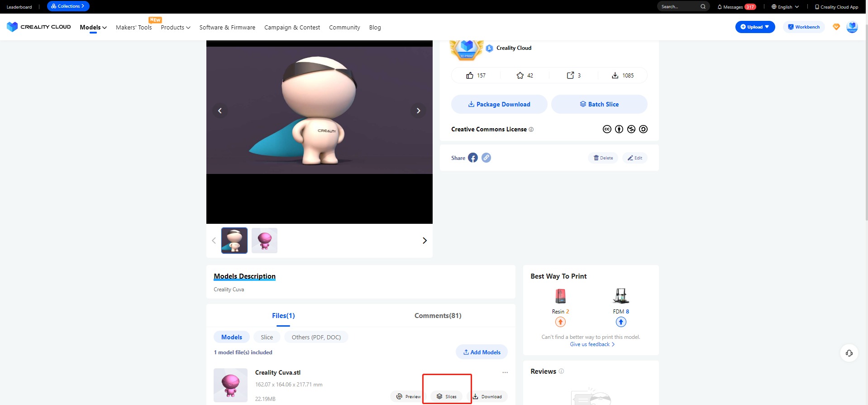Copy model link with chain icon
The image size is (868, 405).
pos(486,158)
